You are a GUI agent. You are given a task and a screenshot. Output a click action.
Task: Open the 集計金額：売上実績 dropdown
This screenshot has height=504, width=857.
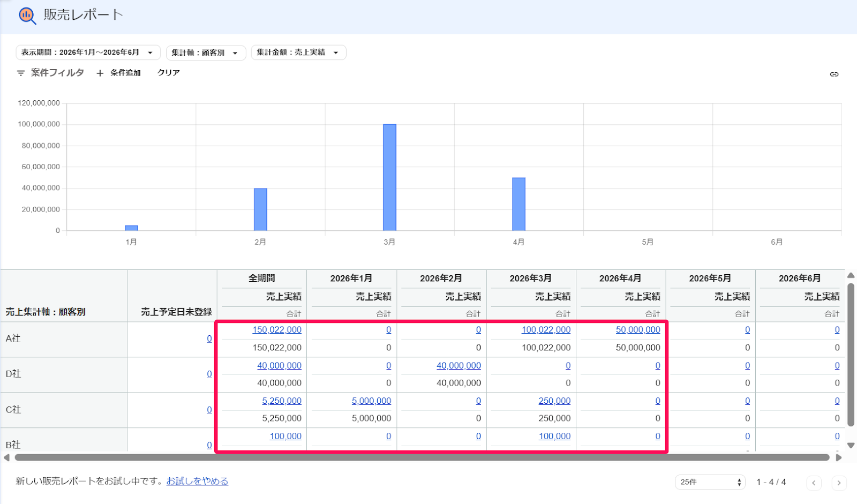tap(298, 52)
